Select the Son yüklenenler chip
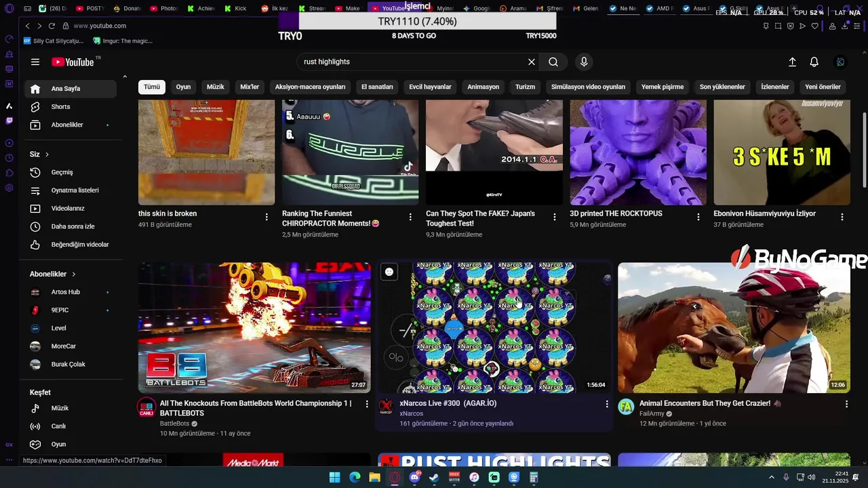Image resolution: width=868 pixels, height=488 pixels. [x=722, y=87]
